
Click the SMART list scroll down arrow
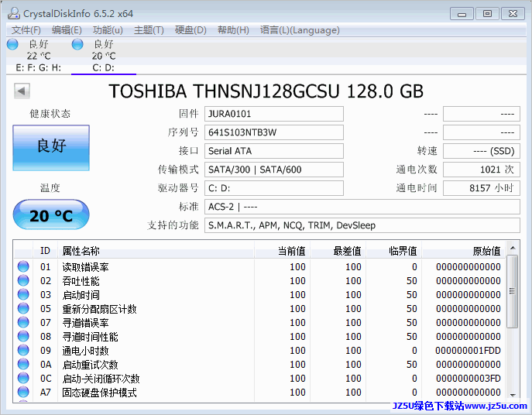click(x=513, y=395)
